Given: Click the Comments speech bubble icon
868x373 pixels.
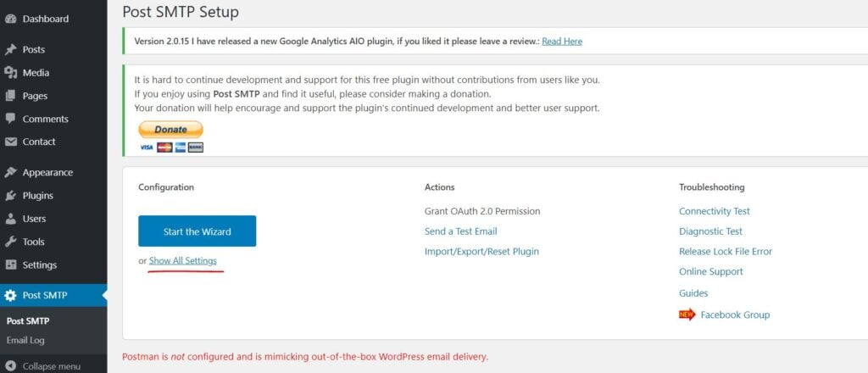Looking at the screenshot, I should 10,119.
